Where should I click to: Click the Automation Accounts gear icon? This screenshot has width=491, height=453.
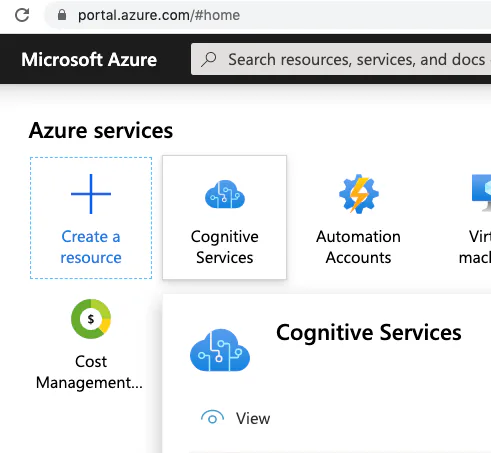(359, 194)
